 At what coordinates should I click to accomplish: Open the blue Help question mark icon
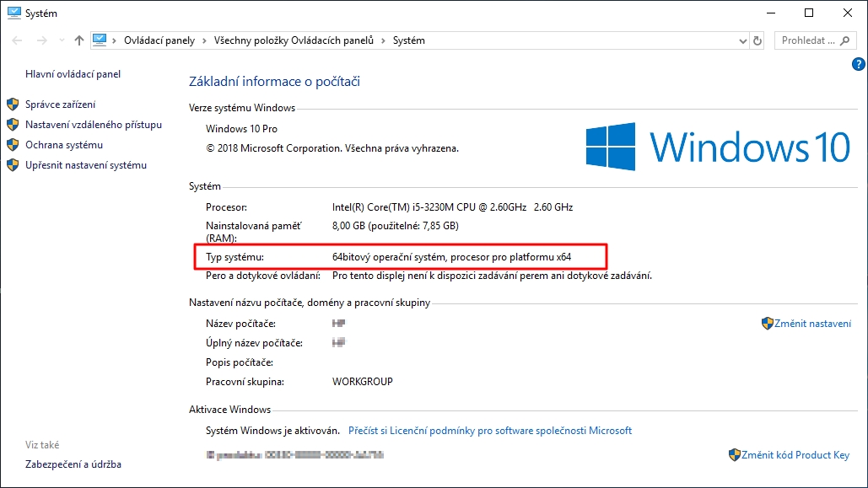coord(859,64)
